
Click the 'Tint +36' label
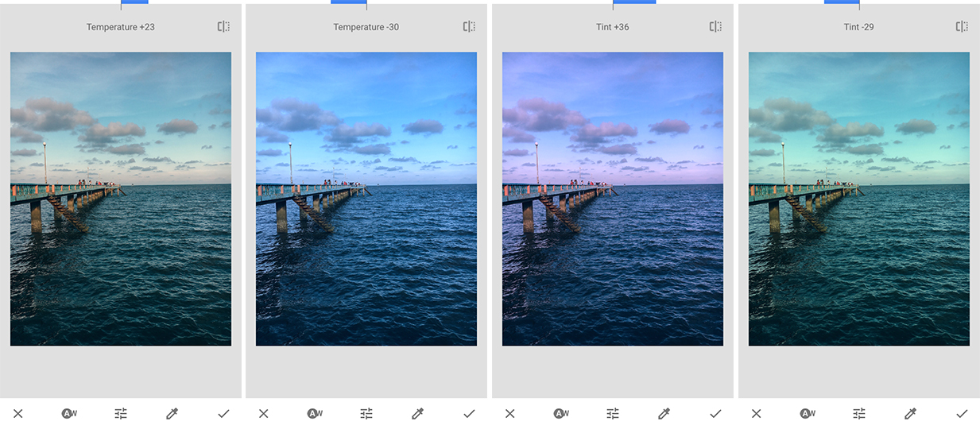pyautogui.click(x=613, y=27)
